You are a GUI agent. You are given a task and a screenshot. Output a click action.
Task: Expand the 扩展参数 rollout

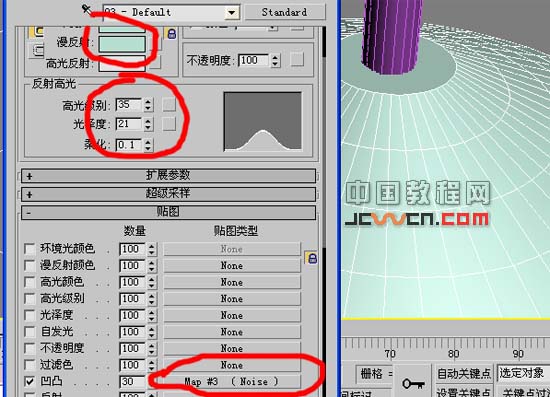[168, 175]
